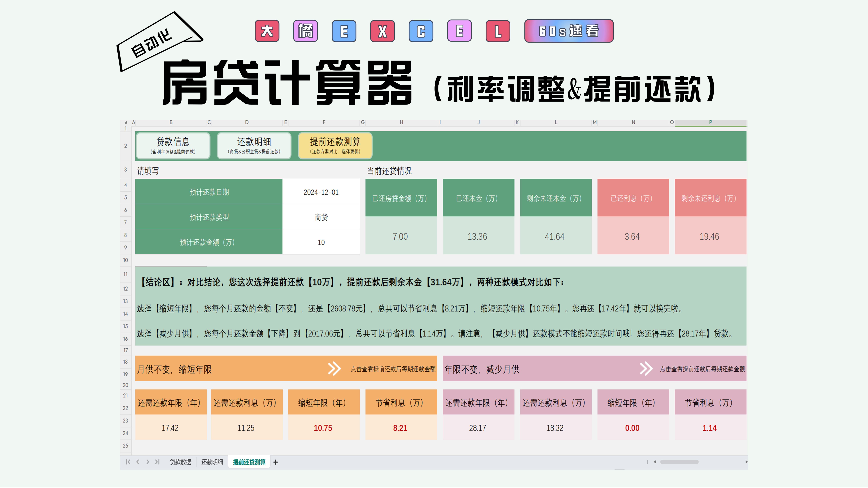Image resolution: width=868 pixels, height=488 pixels.
Task: Add a new sheet with plus icon
Action: [276, 462]
